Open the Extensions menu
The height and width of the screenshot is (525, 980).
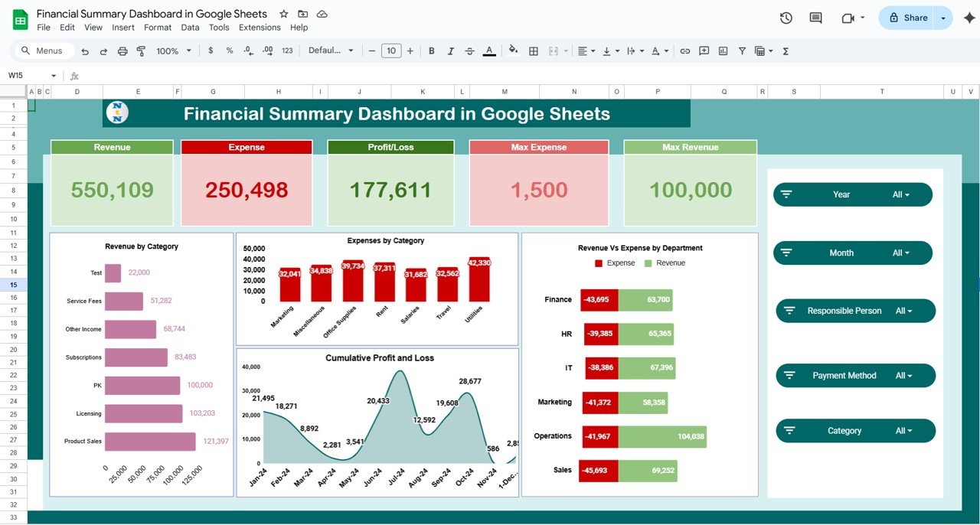[x=260, y=28]
